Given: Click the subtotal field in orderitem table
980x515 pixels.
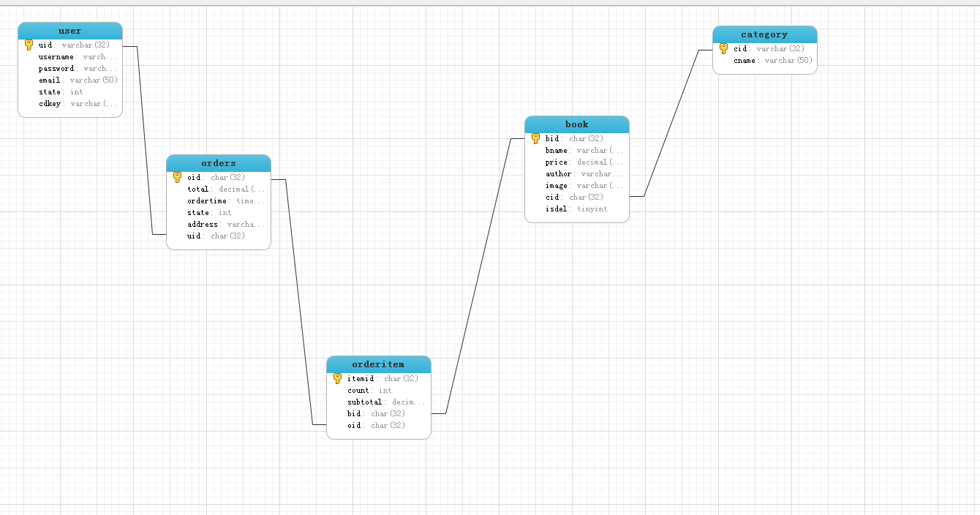Looking at the screenshot, I should pos(386,402).
